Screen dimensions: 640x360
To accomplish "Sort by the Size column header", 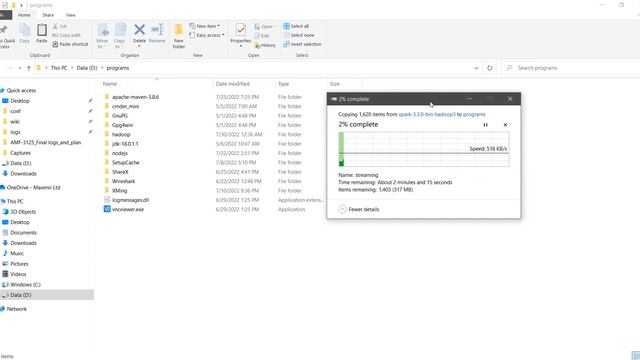I will point(335,84).
